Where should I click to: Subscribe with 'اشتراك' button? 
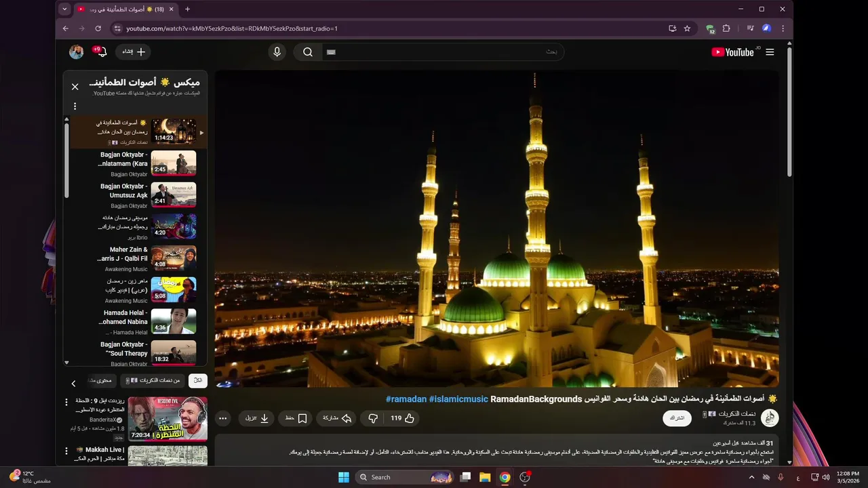(x=677, y=418)
